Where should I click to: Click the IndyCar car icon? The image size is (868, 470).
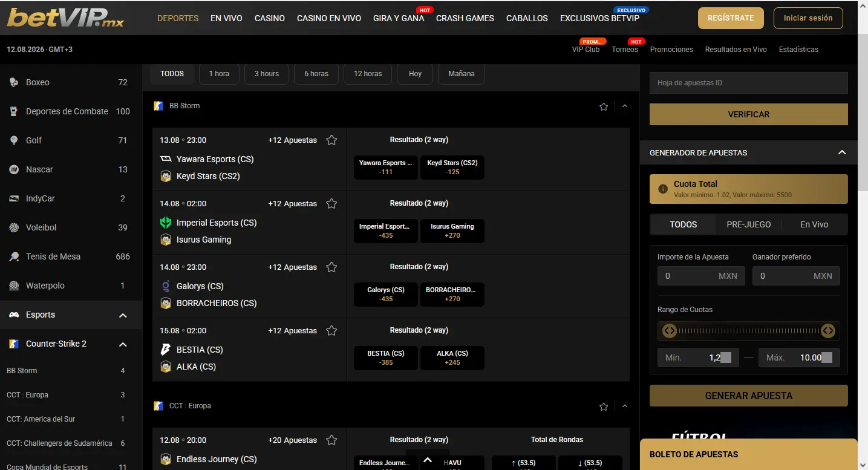(x=14, y=198)
